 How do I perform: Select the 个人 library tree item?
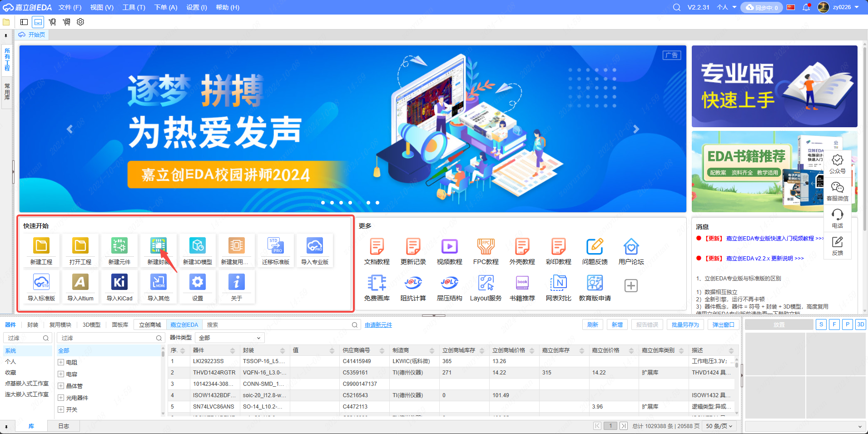tap(10, 362)
